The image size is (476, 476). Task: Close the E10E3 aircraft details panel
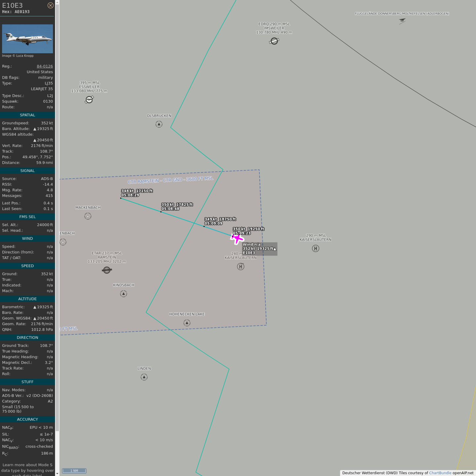pos(50,5)
